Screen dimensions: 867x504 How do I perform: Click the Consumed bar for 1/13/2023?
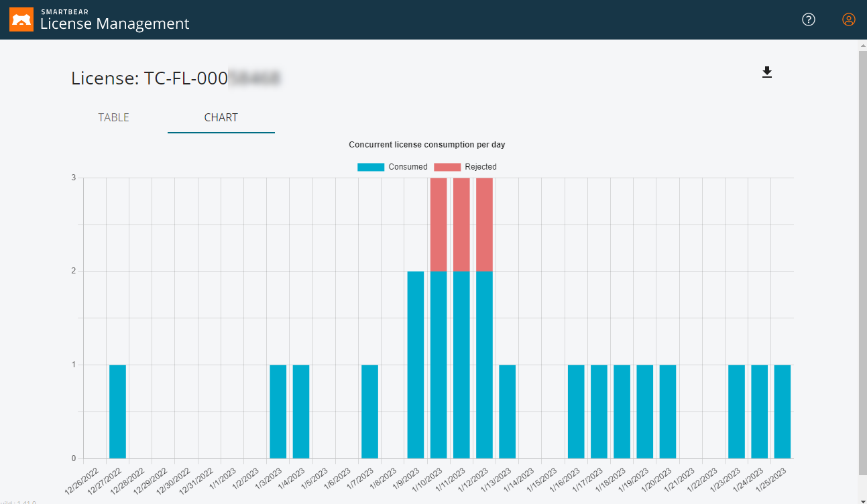point(507,412)
